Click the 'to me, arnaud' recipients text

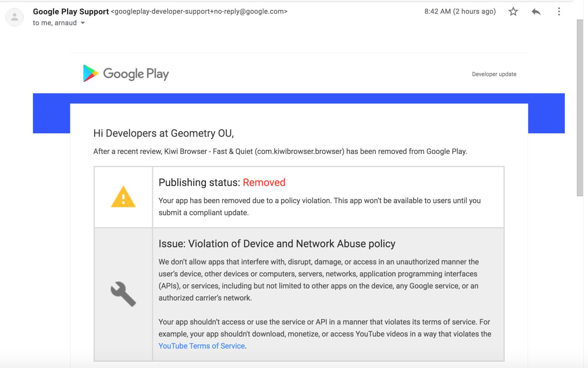tap(54, 23)
